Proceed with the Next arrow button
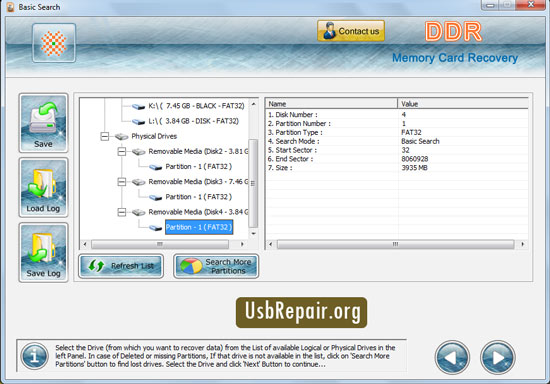Screen dimensions: 550x384 tap(498, 357)
